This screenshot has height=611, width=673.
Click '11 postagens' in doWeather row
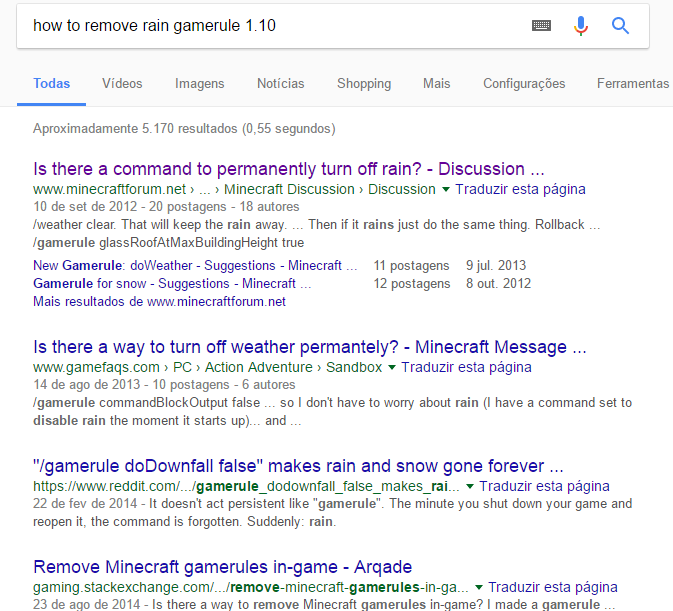(411, 266)
